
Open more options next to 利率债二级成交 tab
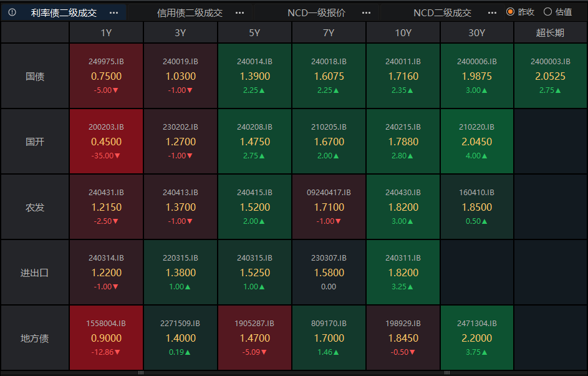(x=113, y=12)
